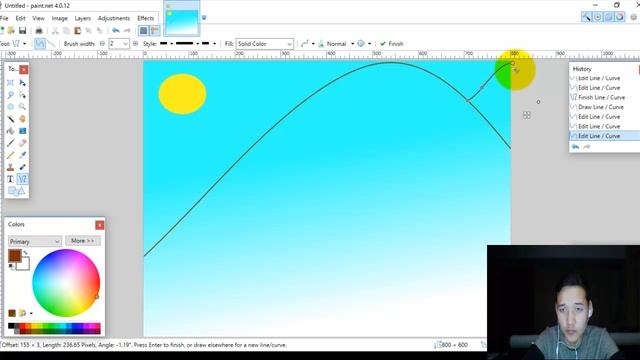Toggle the Tools window button
Image resolution: width=640 pixels, height=360 pixels.
(x=587, y=17)
